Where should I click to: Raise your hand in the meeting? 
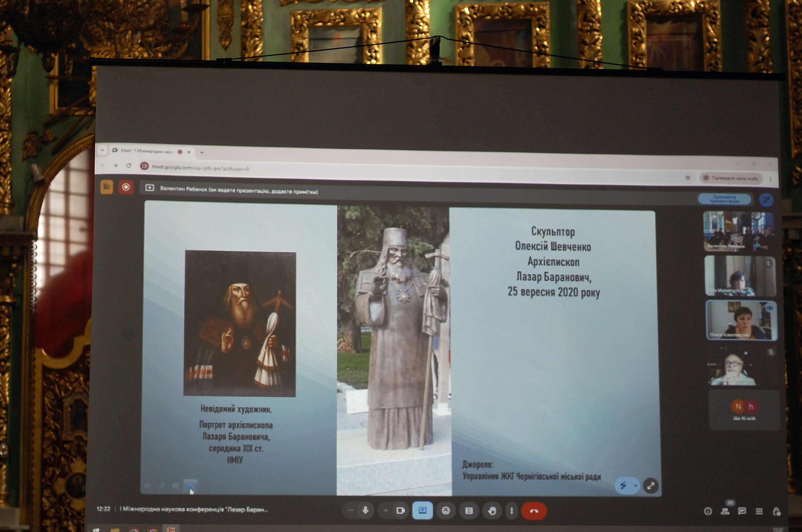coord(492,511)
